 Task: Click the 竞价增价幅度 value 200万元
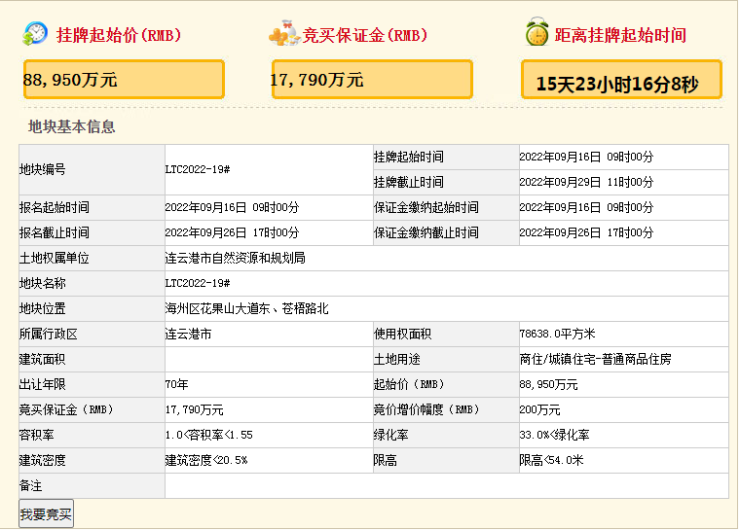tap(539, 410)
